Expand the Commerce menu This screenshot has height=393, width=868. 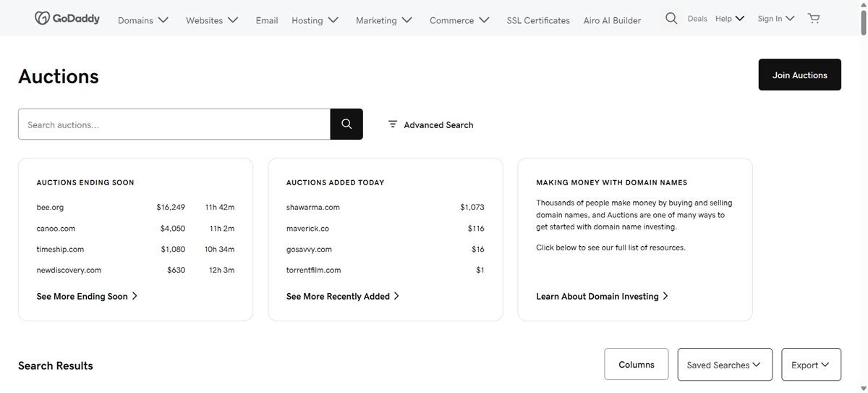tap(459, 20)
